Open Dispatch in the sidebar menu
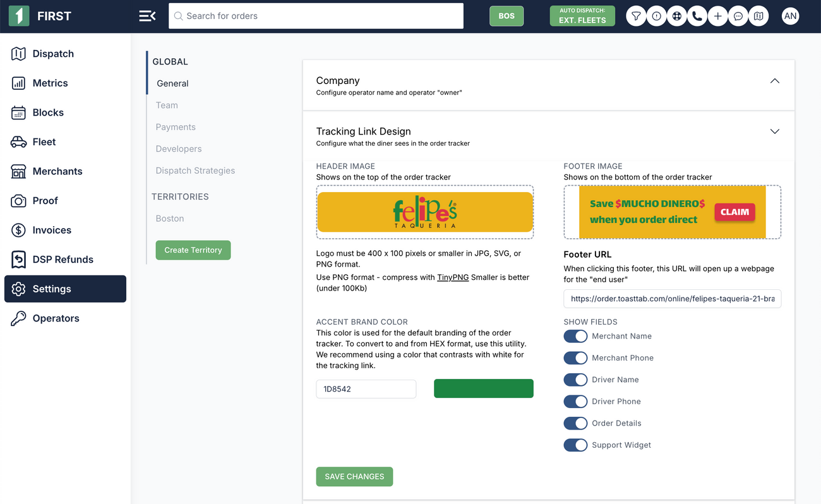Screen dimensions: 821x504 pos(53,54)
